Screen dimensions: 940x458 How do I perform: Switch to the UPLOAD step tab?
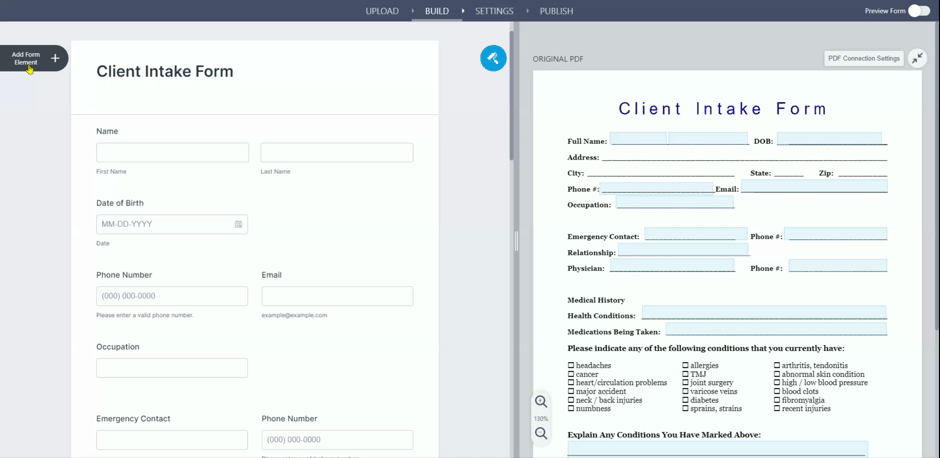pos(382,11)
